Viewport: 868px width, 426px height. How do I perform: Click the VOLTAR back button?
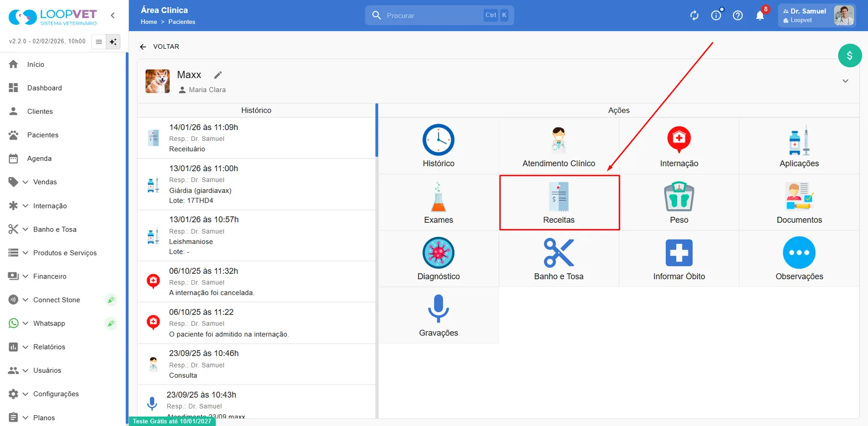[x=159, y=47]
